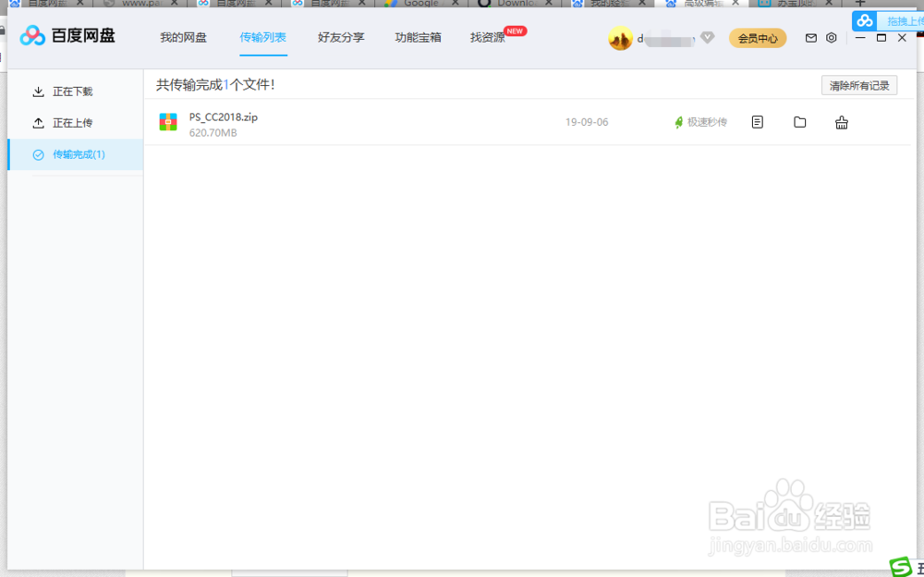Select the 传输列表 tab
Viewport: 924px width, 577px height.
coord(262,38)
